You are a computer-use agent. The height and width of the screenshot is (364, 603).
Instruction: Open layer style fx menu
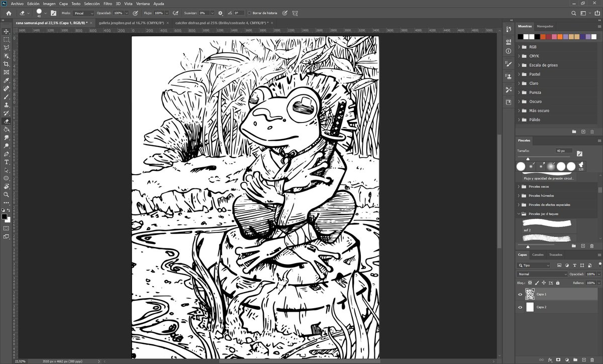point(551,360)
